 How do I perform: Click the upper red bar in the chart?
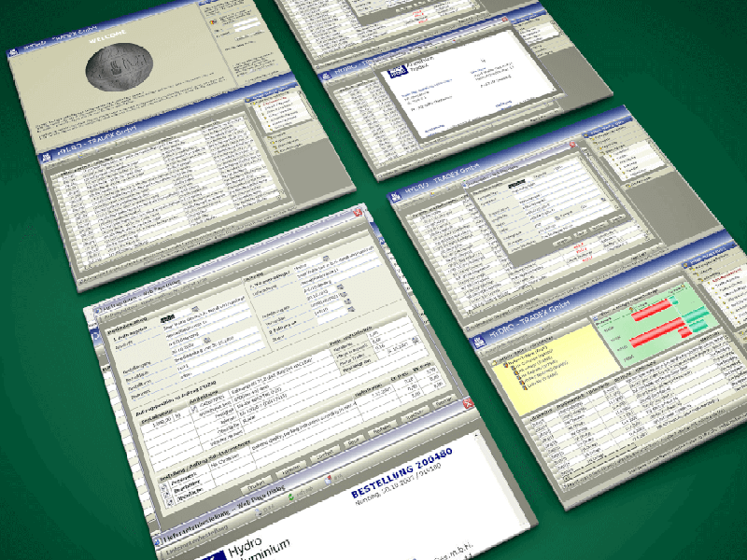(653, 308)
